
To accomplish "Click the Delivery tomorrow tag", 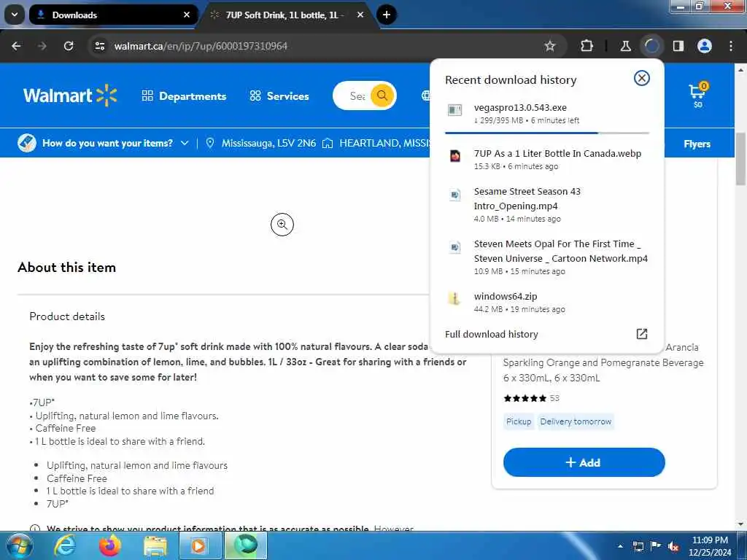I will (576, 421).
